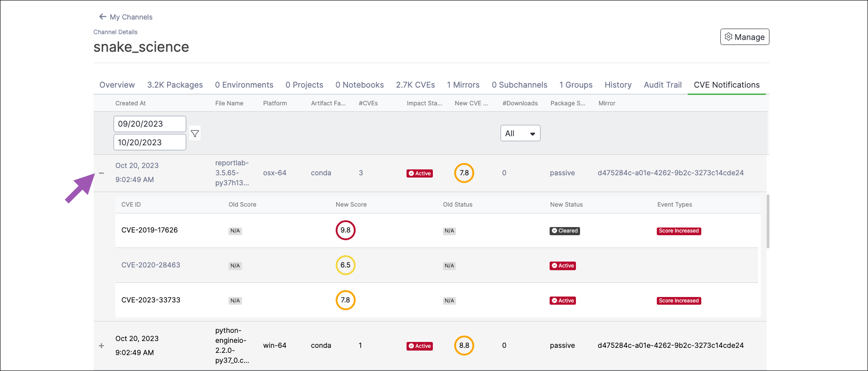Expand the python-engineio row with plus icon
The width and height of the screenshot is (868, 371).
(x=101, y=346)
